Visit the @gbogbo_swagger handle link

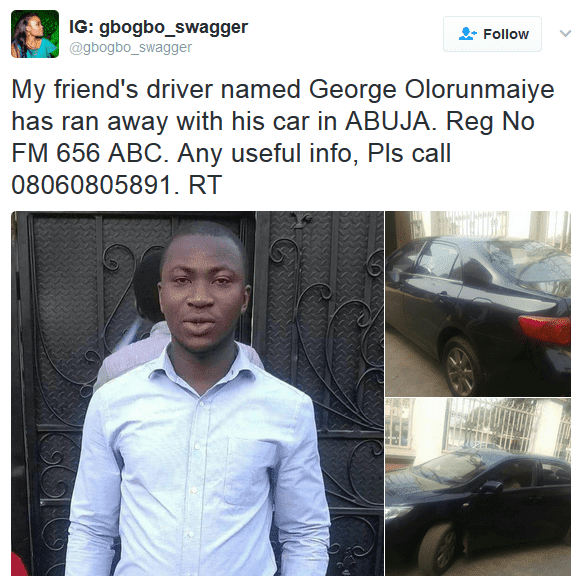point(130,48)
